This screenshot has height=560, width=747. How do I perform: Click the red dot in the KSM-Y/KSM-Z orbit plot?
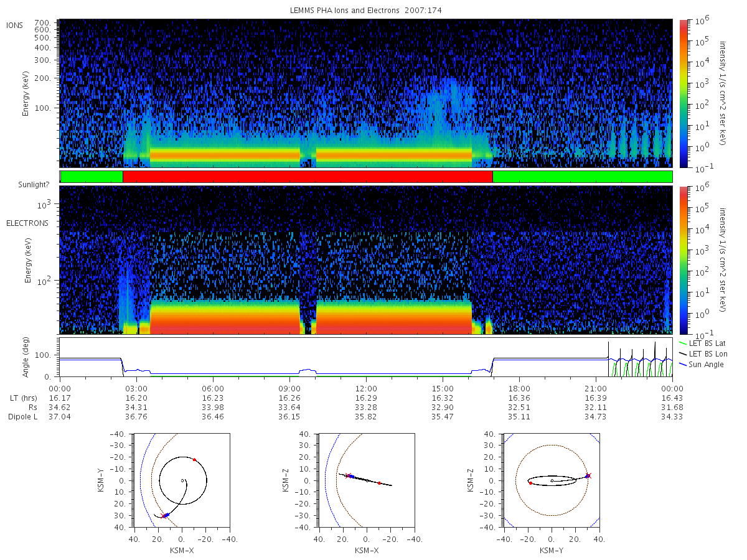point(530,483)
